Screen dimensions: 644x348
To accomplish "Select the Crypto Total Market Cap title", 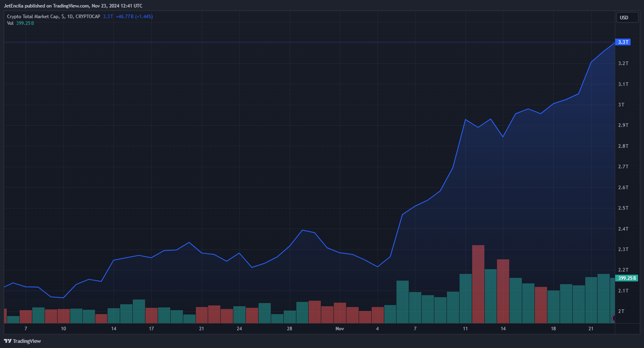I will [33, 17].
